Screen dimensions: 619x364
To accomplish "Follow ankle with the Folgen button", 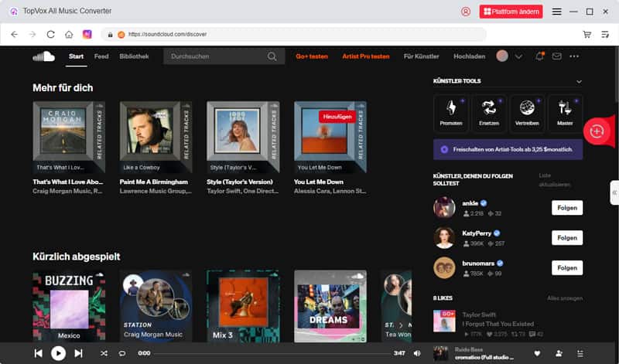I will [x=567, y=208].
